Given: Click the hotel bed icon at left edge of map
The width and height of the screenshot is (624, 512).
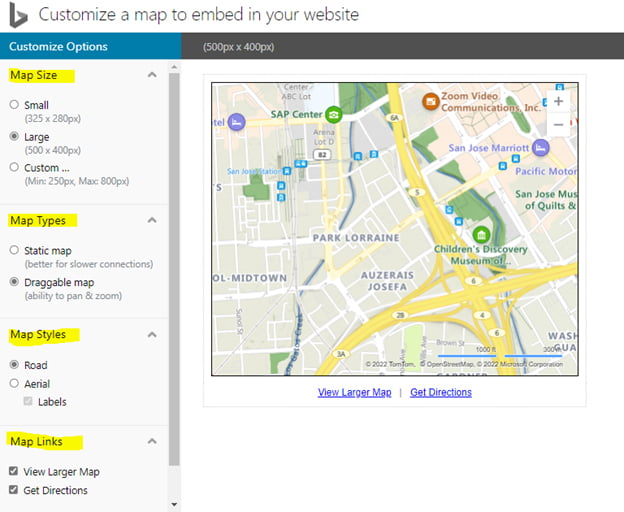Looking at the screenshot, I should tap(236, 122).
